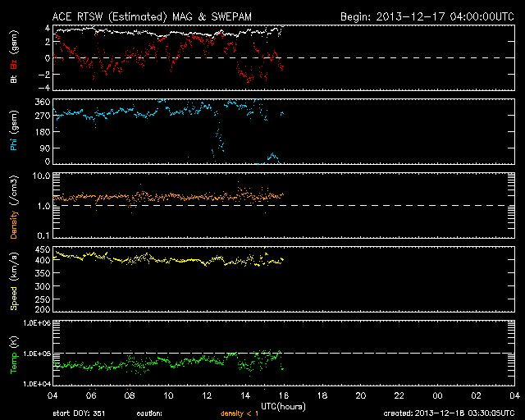The width and height of the screenshot is (525, 420).
Task: Click the '14' hour tick label
Action: (x=245, y=396)
